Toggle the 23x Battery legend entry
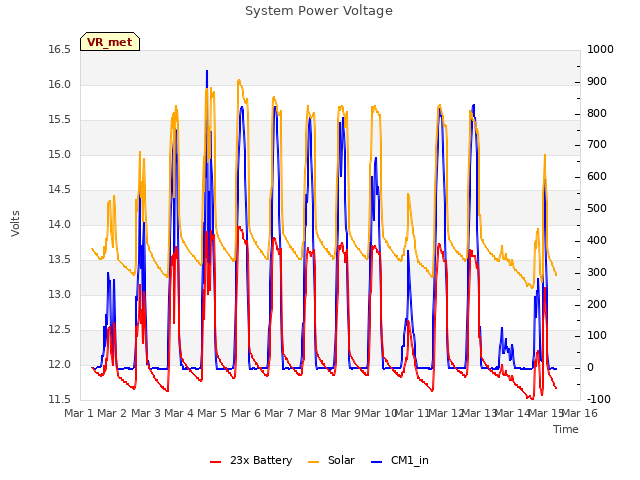Screen dimensions: 640x480 pyautogui.click(x=251, y=460)
